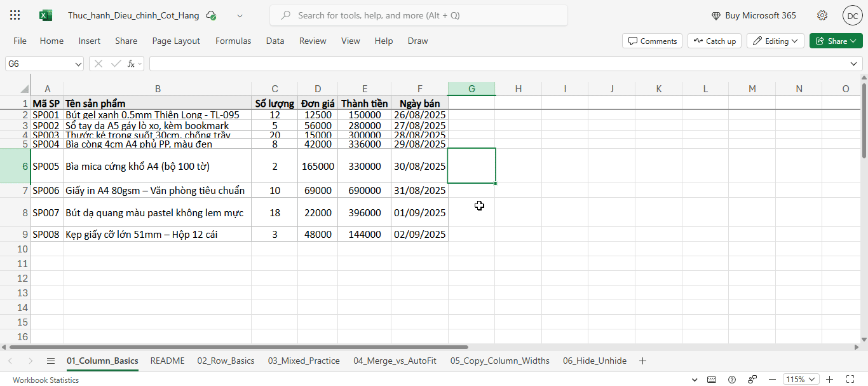Click the cloud saved status icon

pos(211,15)
